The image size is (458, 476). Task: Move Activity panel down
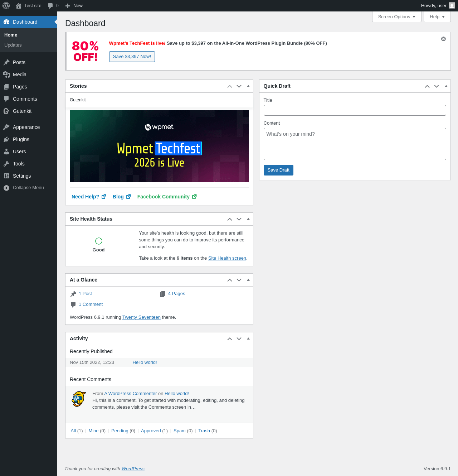pos(239,339)
